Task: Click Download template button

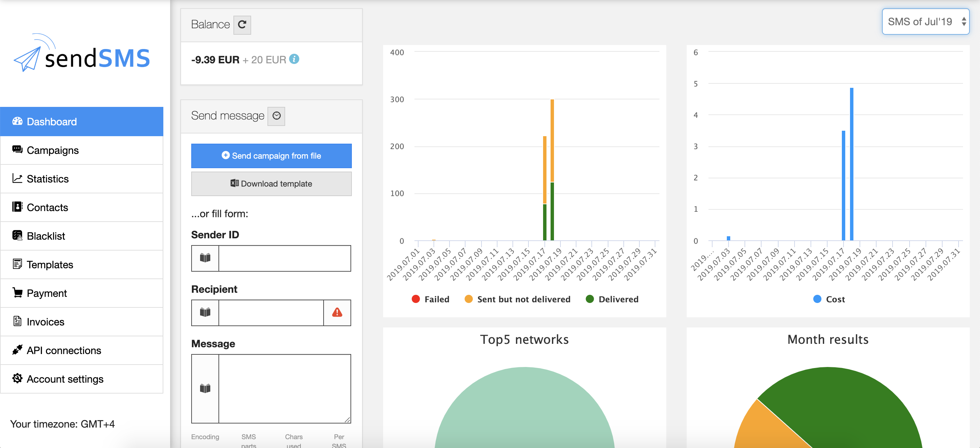Action: pos(271,184)
